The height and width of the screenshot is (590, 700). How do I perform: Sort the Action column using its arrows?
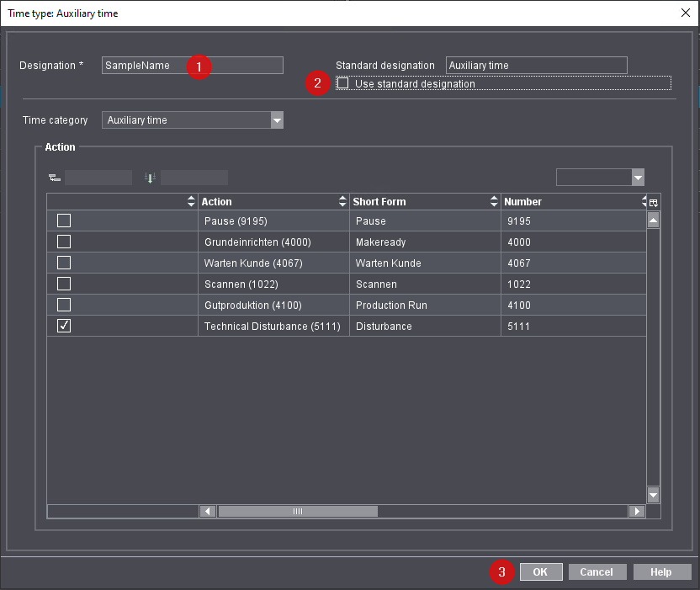click(342, 201)
